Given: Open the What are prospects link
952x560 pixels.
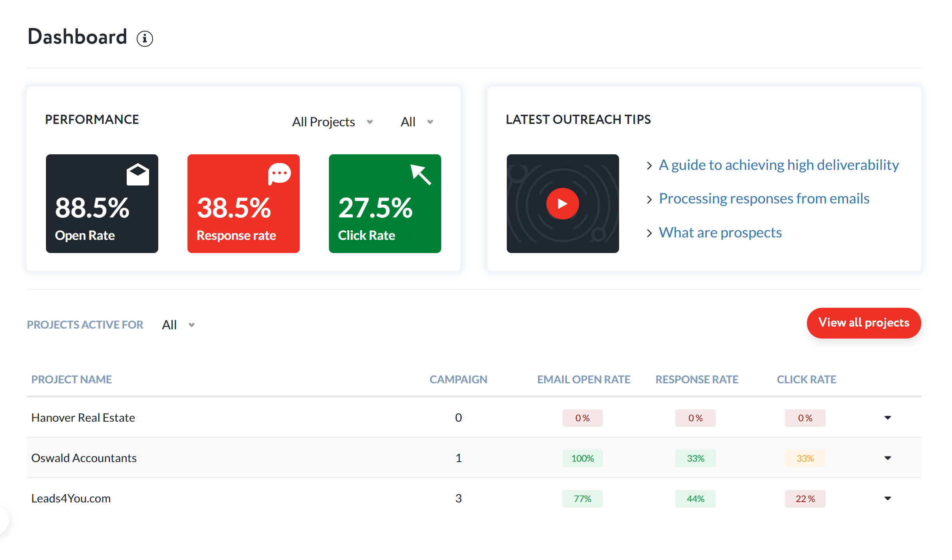Looking at the screenshot, I should pyautogui.click(x=720, y=233).
